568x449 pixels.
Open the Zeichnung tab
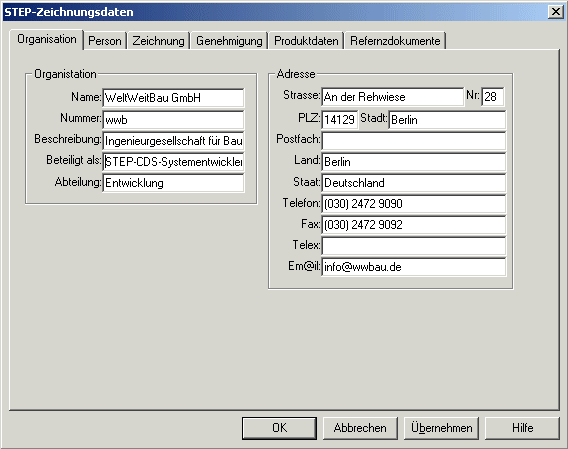pyautogui.click(x=158, y=41)
